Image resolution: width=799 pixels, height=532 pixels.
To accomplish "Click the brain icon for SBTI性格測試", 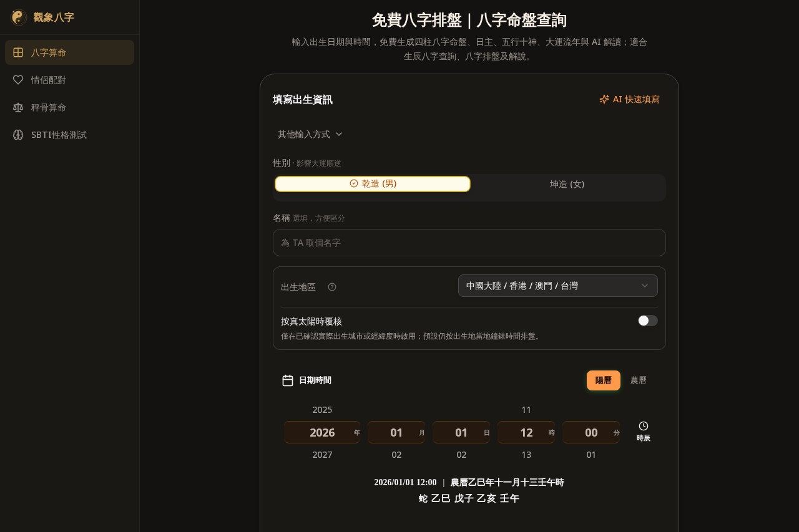I will [x=18, y=135].
